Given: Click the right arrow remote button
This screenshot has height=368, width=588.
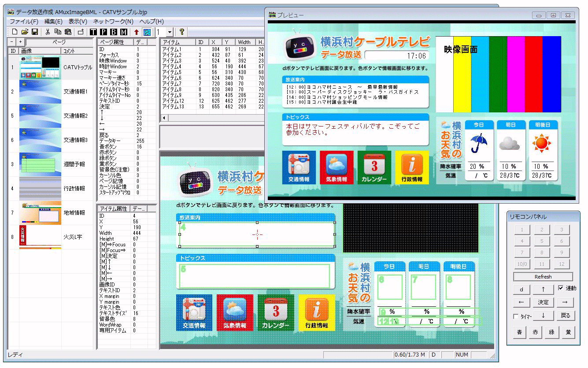Looking at the screenshot, I should [565, 302].
